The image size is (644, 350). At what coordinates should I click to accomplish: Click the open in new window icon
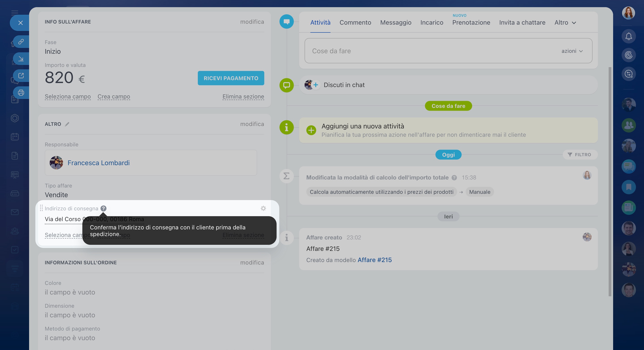21,76
